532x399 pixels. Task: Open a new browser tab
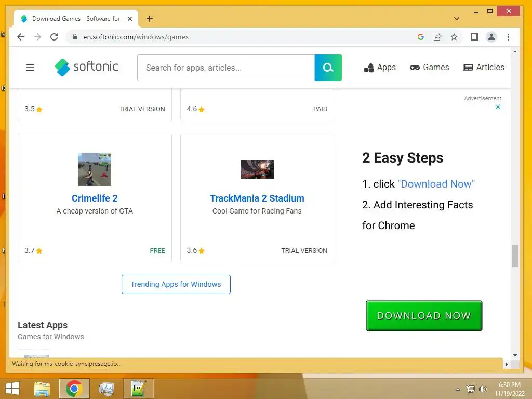point(150,19)
